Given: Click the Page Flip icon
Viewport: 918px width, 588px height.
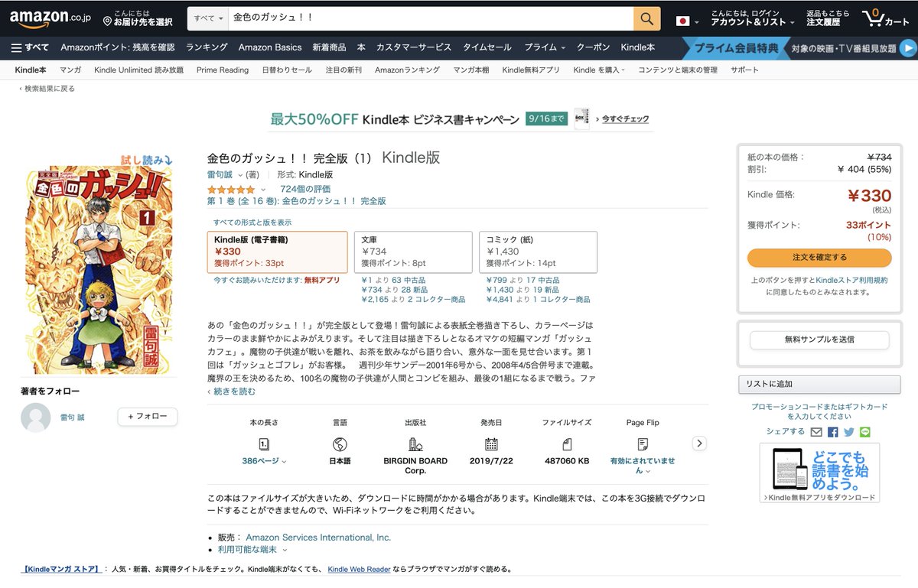Looking at the screenshot, I should click(643, 444).
